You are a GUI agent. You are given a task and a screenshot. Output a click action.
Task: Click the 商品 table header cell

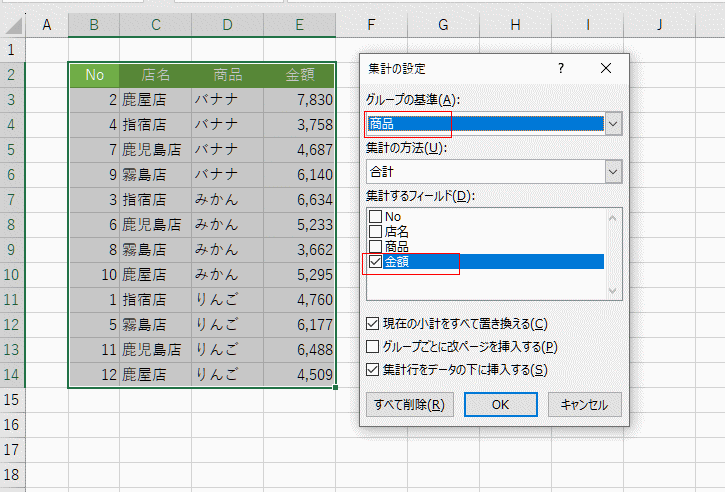tap(227, 75)
